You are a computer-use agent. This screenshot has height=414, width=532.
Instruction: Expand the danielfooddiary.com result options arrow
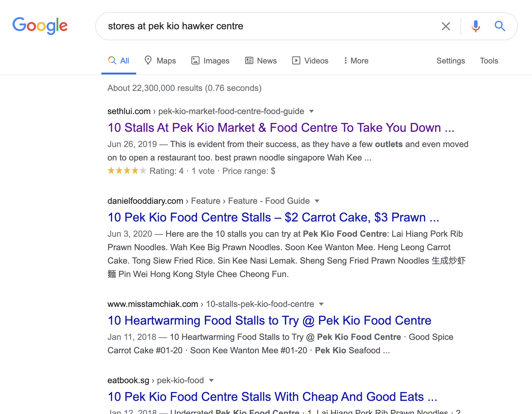coord(317,201)
